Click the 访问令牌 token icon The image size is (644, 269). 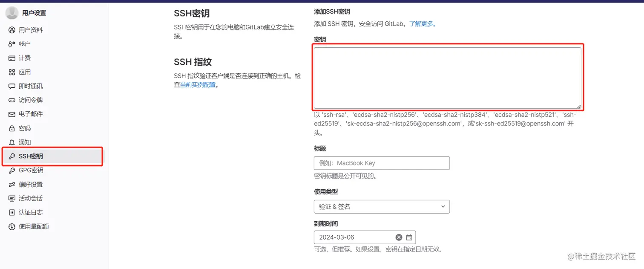tap(12, 100)
